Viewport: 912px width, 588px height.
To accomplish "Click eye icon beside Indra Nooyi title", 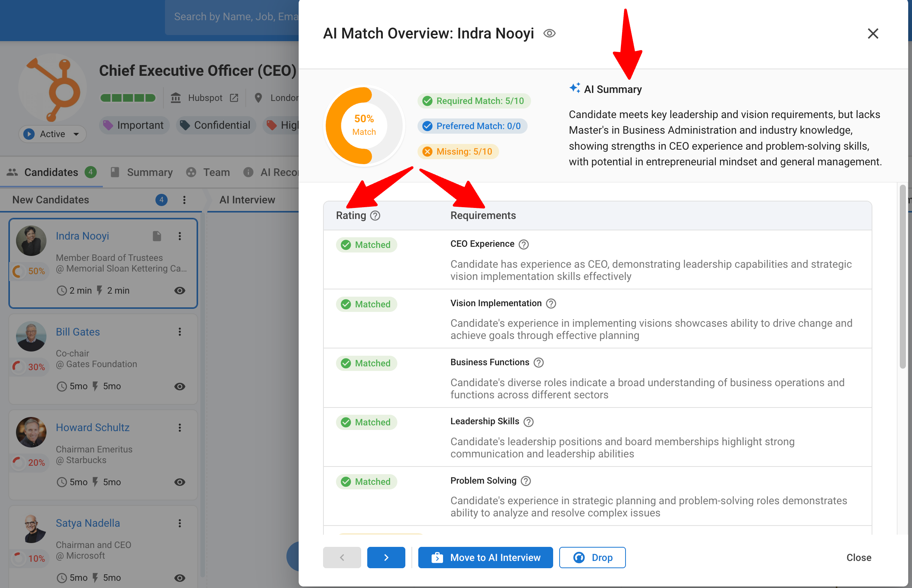I will coord(549,34).
